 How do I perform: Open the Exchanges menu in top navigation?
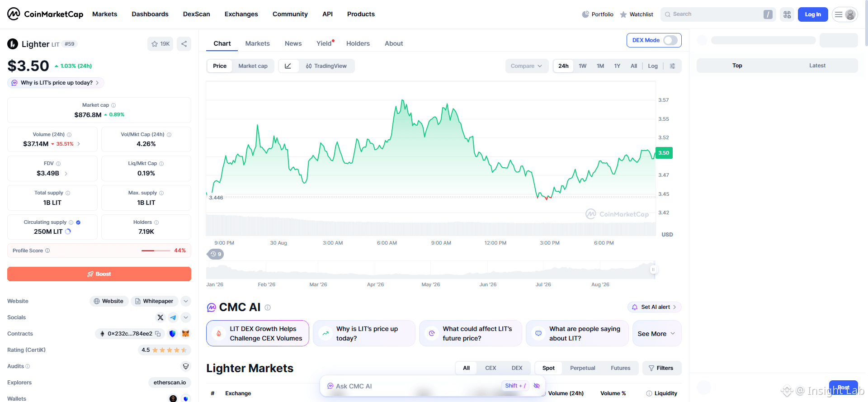241,14
